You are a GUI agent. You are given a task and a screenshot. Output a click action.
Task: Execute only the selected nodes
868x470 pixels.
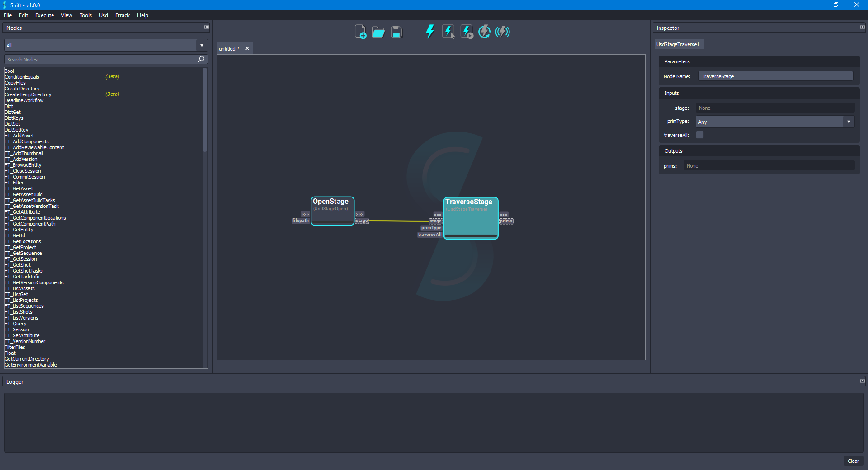pos(448,32)
